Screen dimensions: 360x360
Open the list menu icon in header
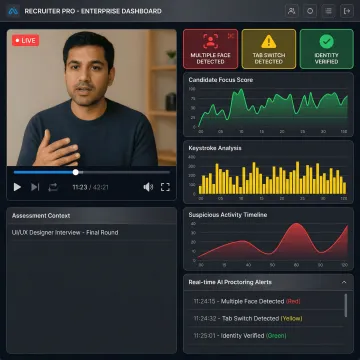click(329, 11)
